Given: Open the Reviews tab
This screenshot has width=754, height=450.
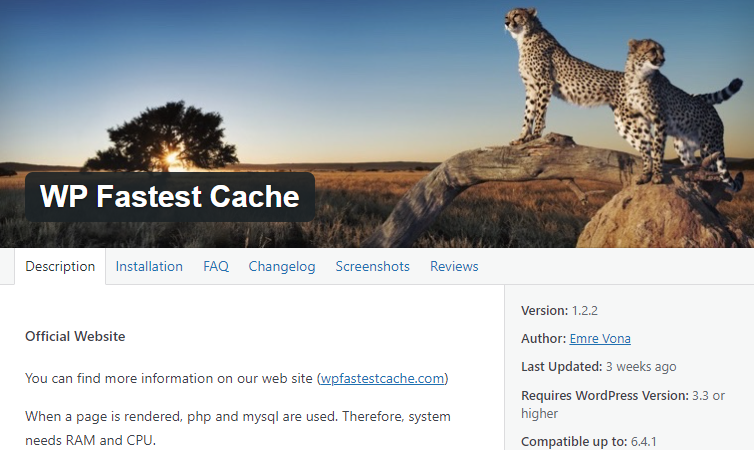Looking at the screenshot, I should (x=454, y=266).
